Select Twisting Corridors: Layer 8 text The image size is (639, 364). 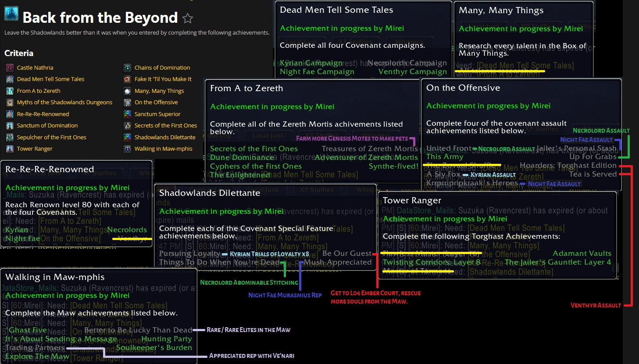[x=432, y=262]
